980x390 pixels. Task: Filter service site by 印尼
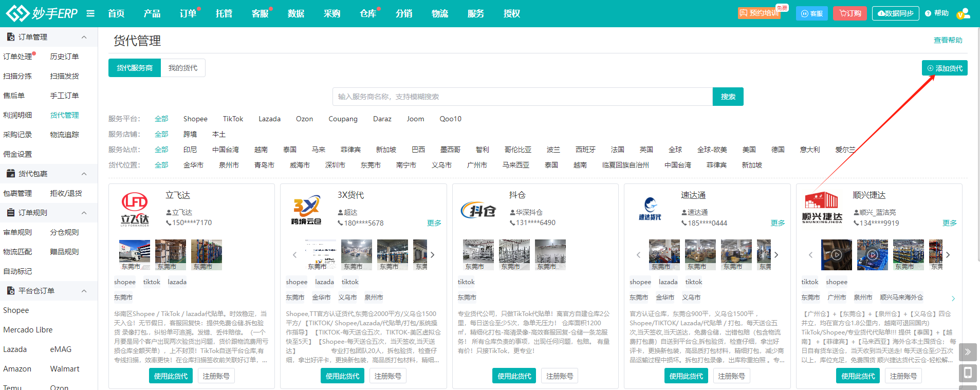click(190, 150)
